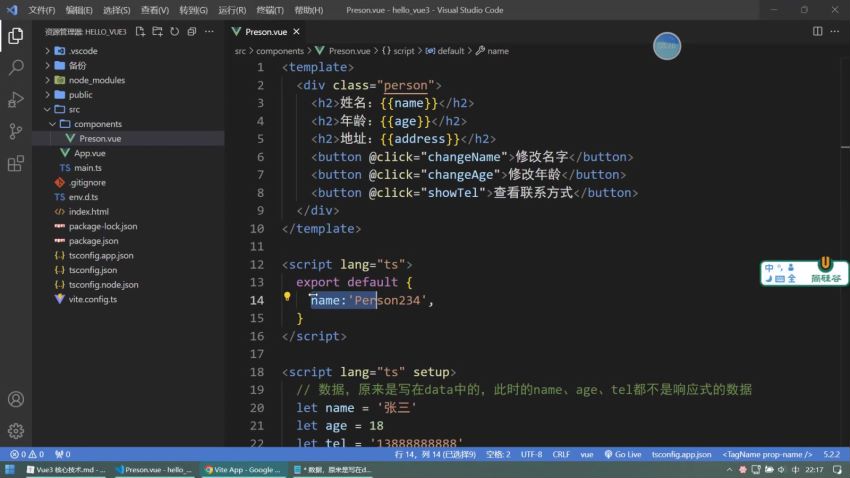This screenshot has height=478, width=850.
Task: Open the Source Control view
Action: point(16,131)
